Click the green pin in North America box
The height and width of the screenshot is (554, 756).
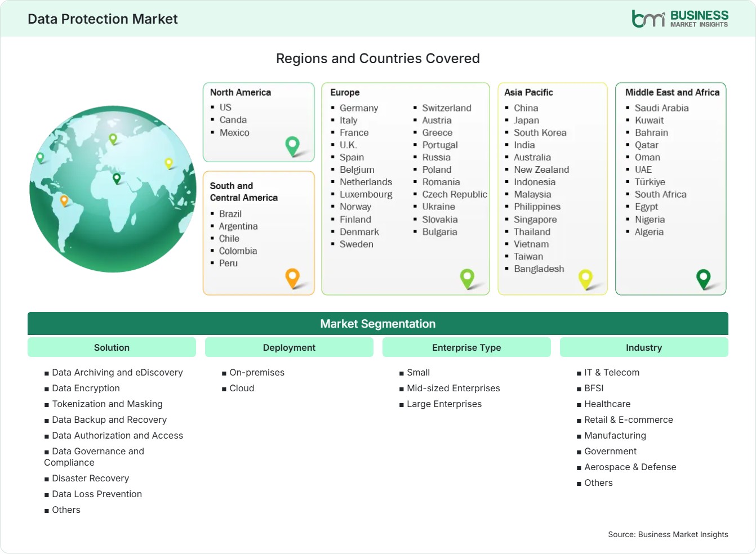292,146
